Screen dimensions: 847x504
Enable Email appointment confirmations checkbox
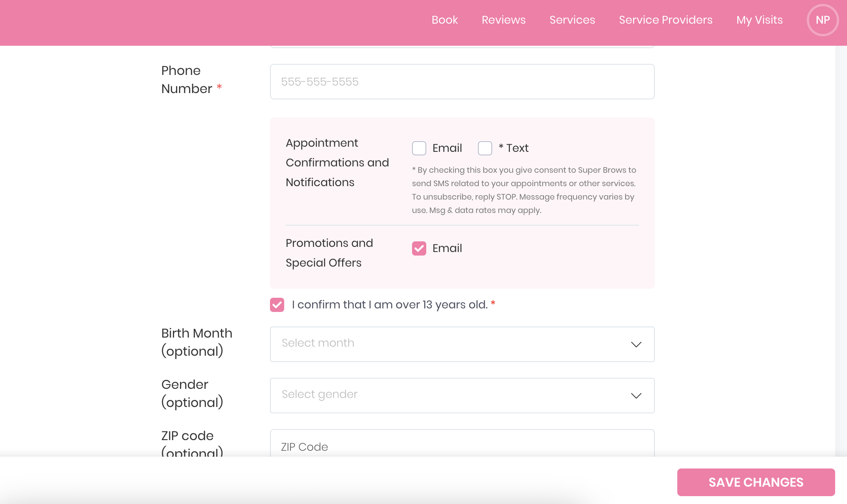point(419,148)
